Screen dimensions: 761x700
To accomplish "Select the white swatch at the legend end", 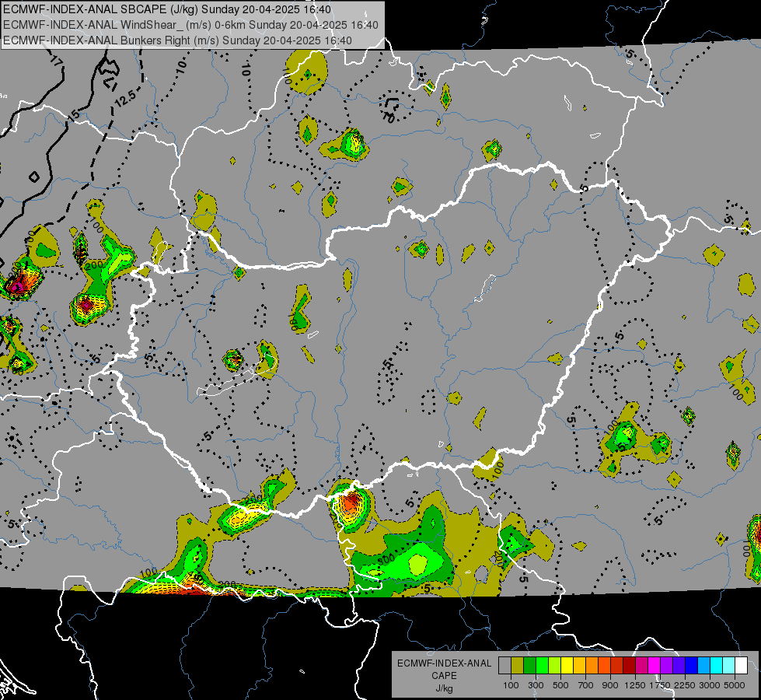I will 742,666.
